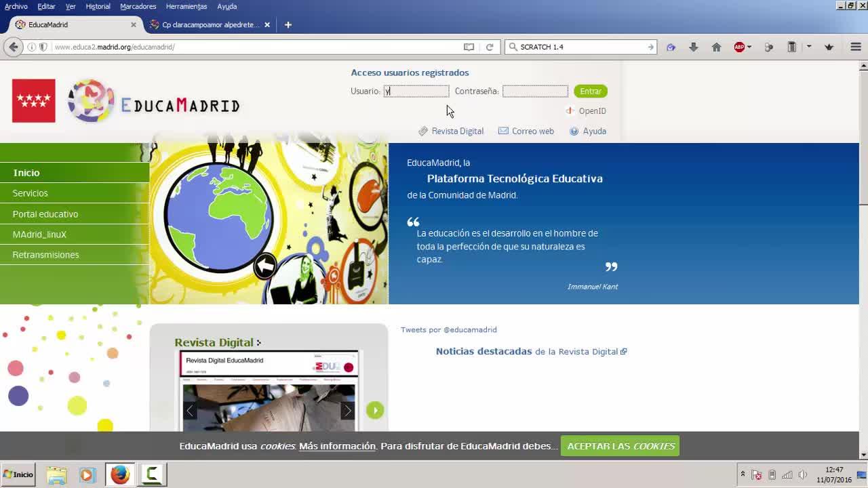Viewport: 868px width, 488px height.
Task: Open Windows Explorer from the taskbar
Action: pos(56,474)
